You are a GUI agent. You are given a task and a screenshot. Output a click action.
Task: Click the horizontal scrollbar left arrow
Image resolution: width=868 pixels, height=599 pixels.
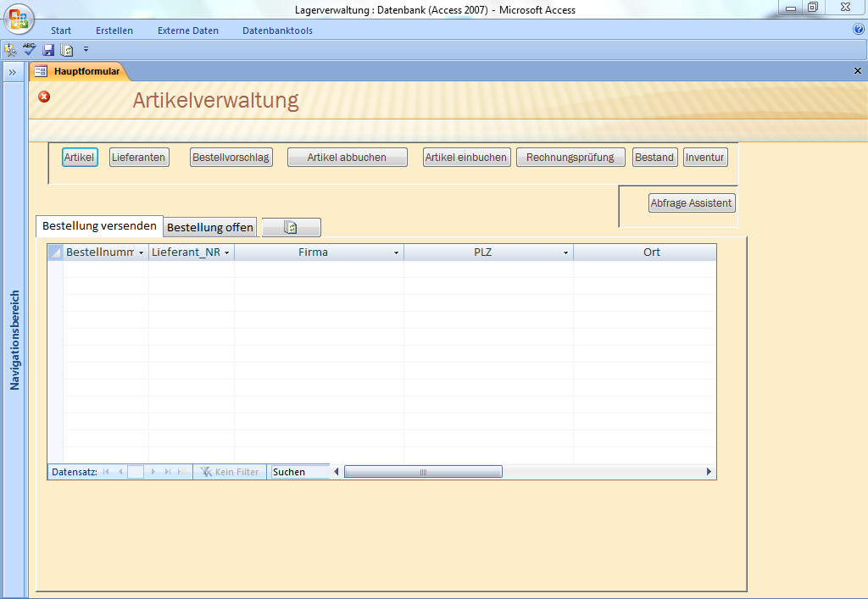point(336,472)
